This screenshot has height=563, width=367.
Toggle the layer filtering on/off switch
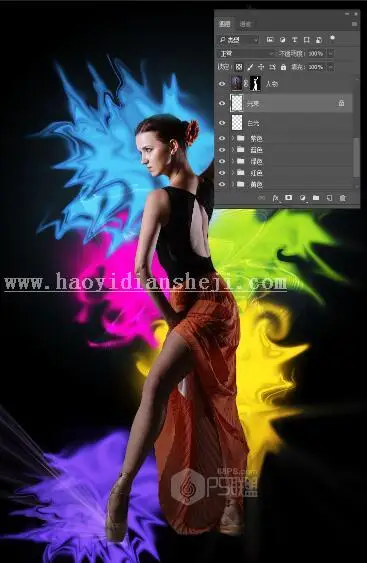click(332, 38)
